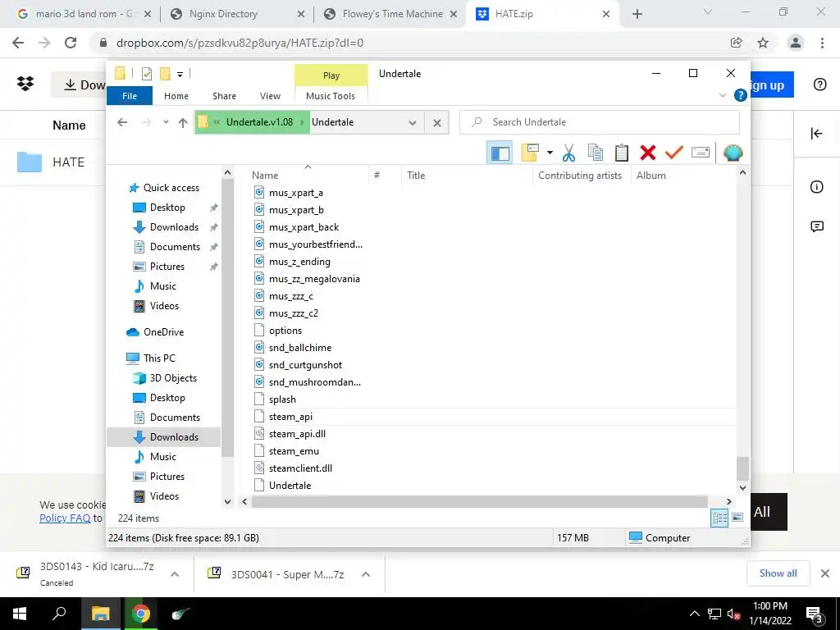Expand address path double chevron
Image resolution: width=840 pixels, height=630 pixels.
click(217, 122)
